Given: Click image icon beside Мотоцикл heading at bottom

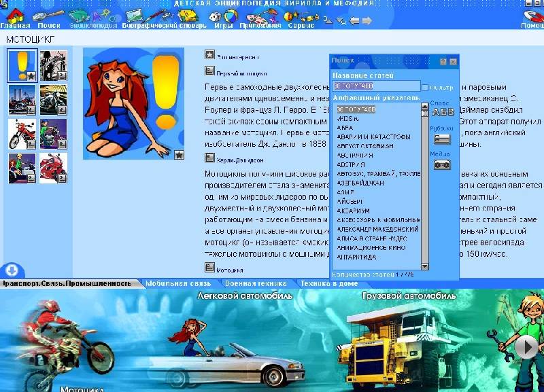Looking at the screenshot, I should pos(209,267).
